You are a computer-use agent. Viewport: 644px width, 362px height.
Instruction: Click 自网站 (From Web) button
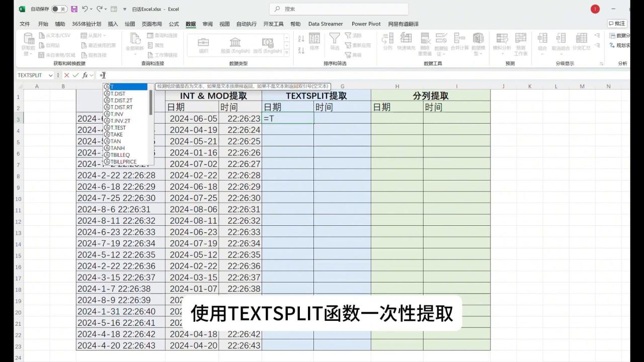pos(49,45)
